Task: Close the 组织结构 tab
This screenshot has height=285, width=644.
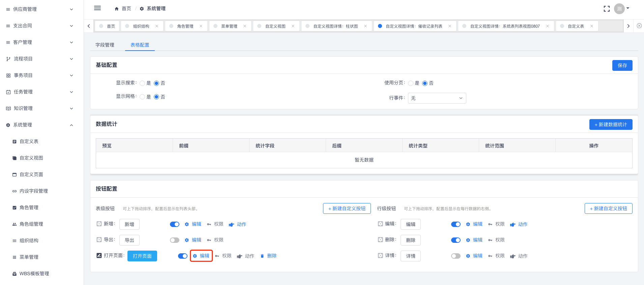Action: coord(157,26)
